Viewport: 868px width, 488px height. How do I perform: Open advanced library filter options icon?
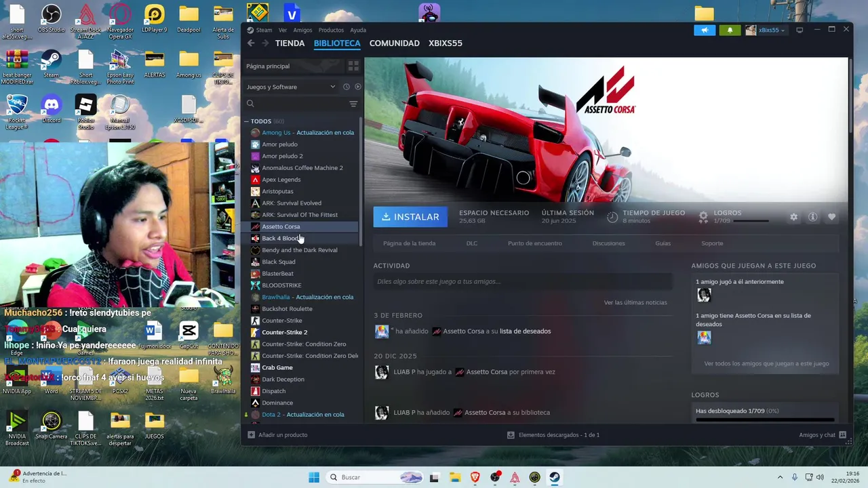click(x=353, y=104)
